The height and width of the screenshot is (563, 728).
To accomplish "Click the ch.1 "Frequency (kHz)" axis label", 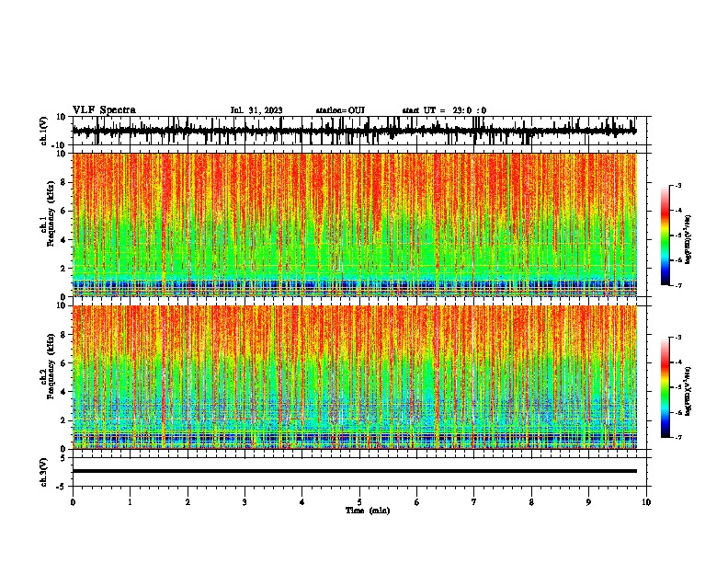I will coord(51,214).
